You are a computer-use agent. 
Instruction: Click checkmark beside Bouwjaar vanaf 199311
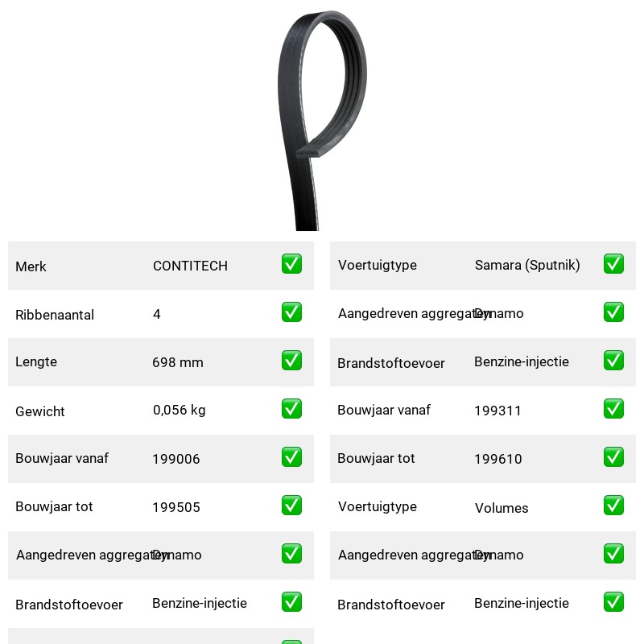(613, 409)
